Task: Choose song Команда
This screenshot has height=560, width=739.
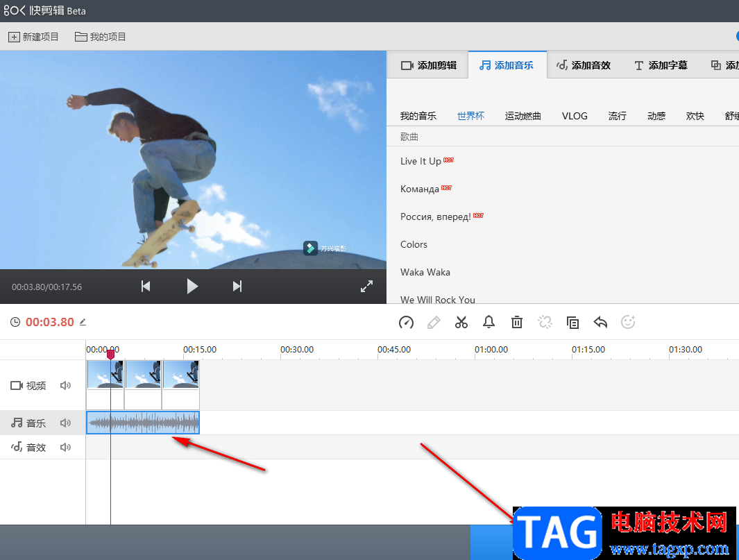Action: tap(419, 189)
